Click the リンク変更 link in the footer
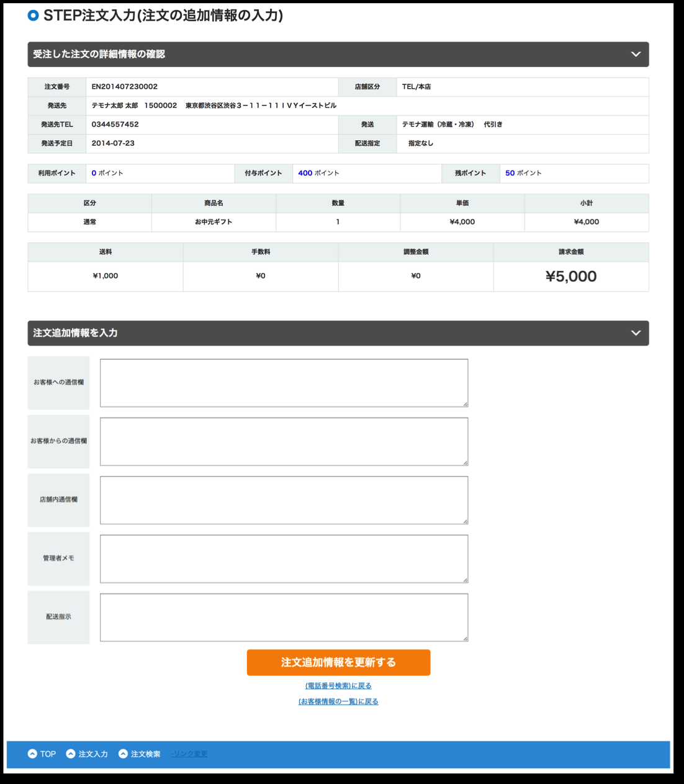The width and height of the screenshot is (684, 784). (189, 754)
